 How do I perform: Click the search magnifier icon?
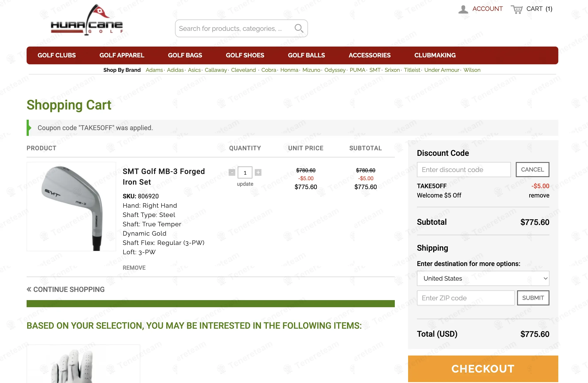[x=299, y=28]
